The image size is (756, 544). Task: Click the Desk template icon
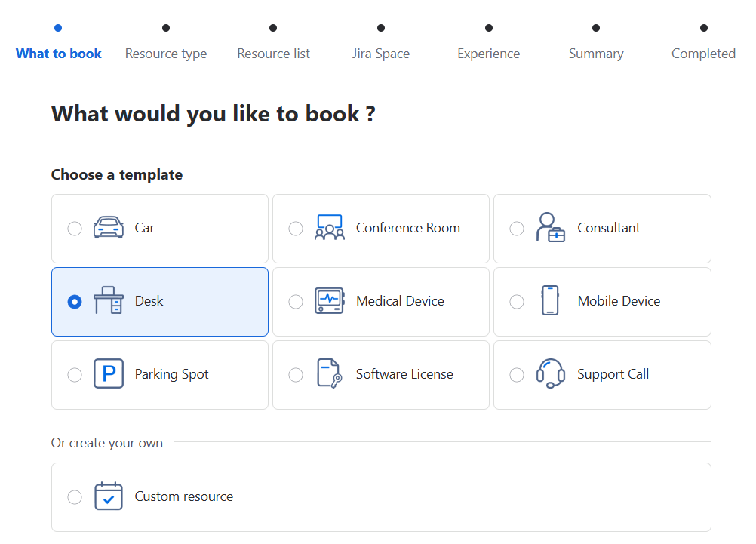tap(109, 301)
